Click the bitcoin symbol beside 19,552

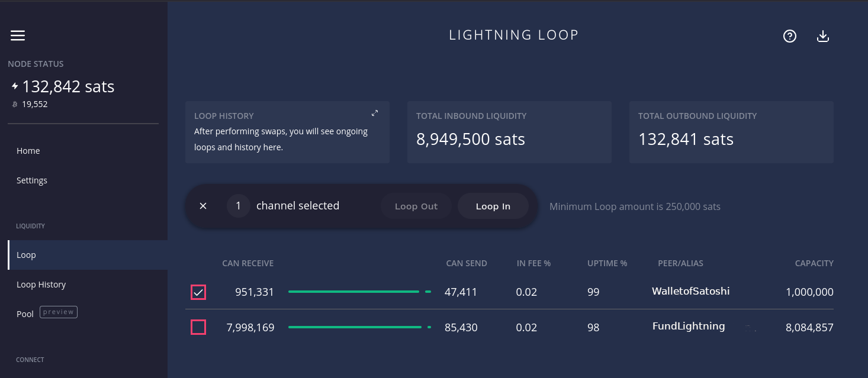[x=14, y=104]
